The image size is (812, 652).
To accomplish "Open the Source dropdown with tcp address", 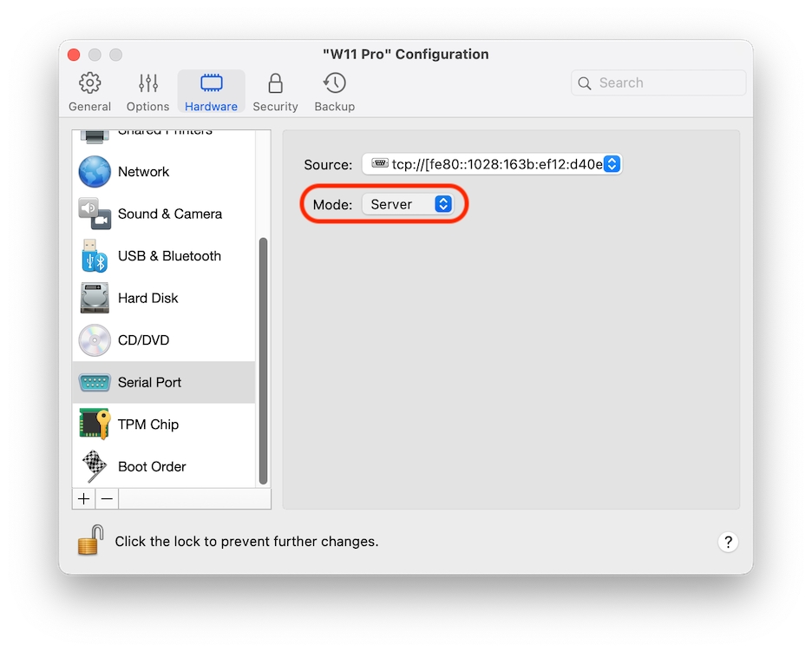I will click(x=492, y=164).
